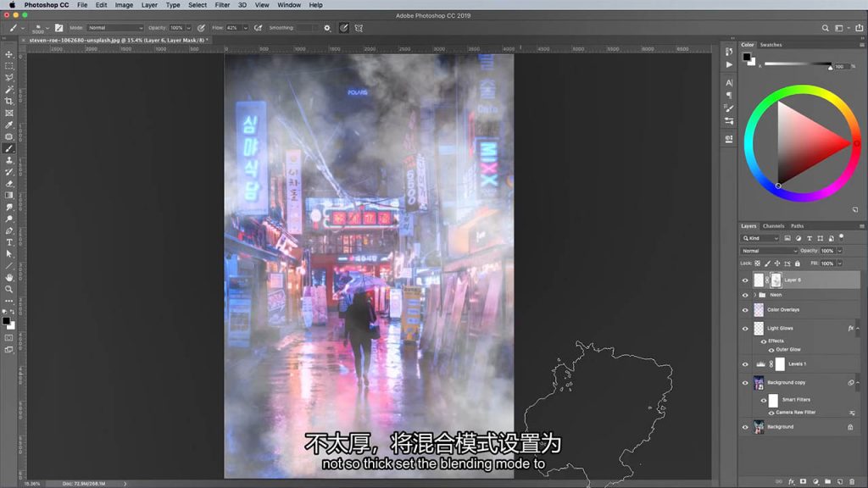Hide the Light Glows layer
This screenshot has width=868, height=488.
[745, 329]
